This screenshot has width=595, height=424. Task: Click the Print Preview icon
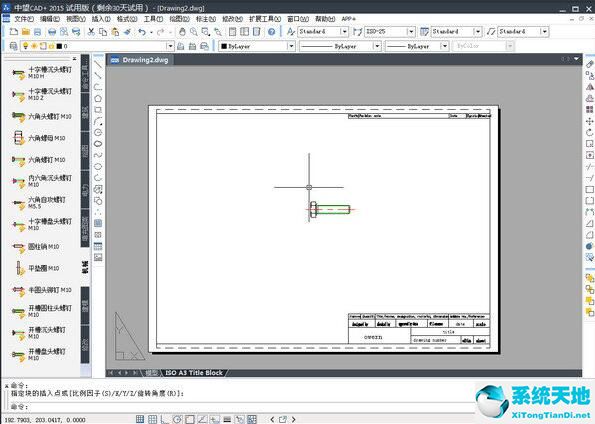click(64, 32)
